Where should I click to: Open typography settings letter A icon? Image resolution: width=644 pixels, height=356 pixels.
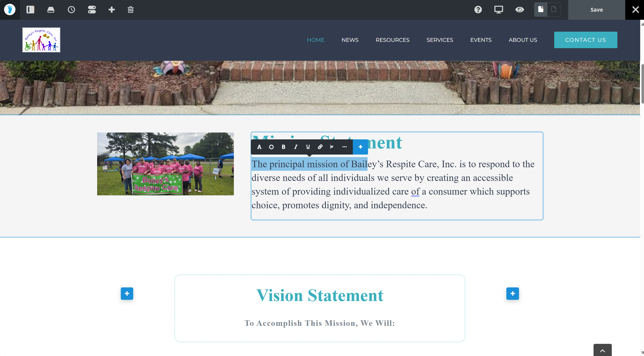coord(259,147)
